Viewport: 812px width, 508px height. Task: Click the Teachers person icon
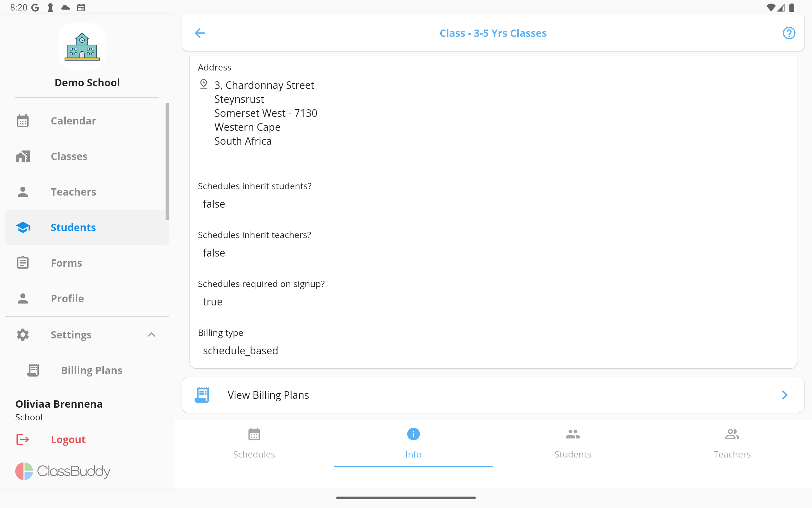pyautogui.click(x=23, y=192)
